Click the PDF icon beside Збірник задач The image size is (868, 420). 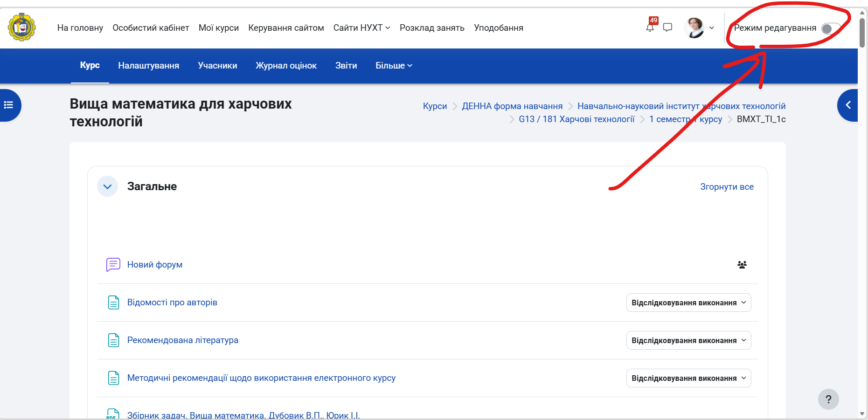113,414
